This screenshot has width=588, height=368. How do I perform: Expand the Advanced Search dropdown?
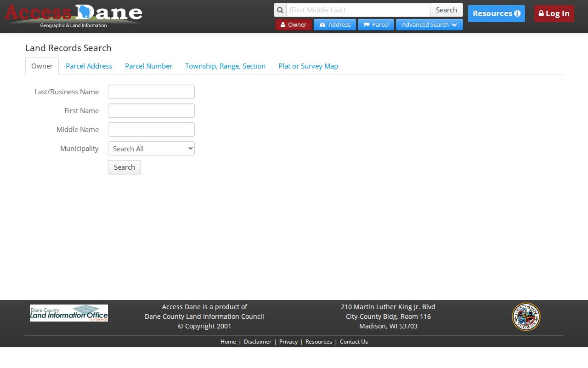[x=430, y=25]
